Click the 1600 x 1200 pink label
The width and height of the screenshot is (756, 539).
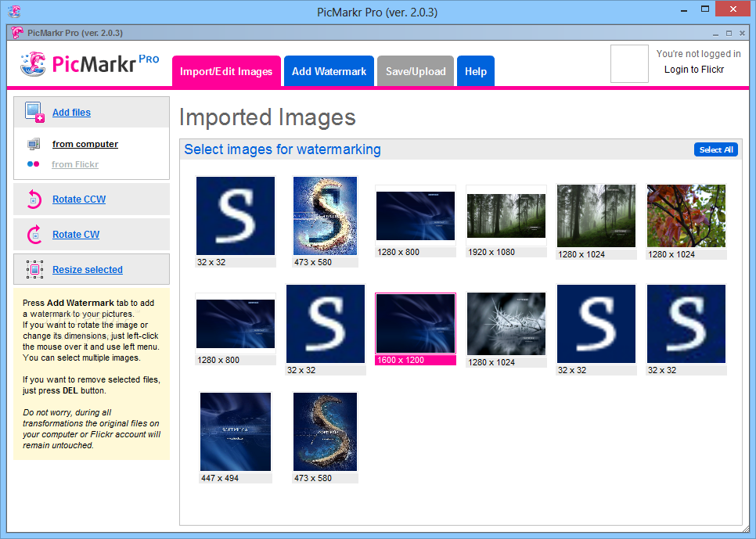click(x=415, y=360)
